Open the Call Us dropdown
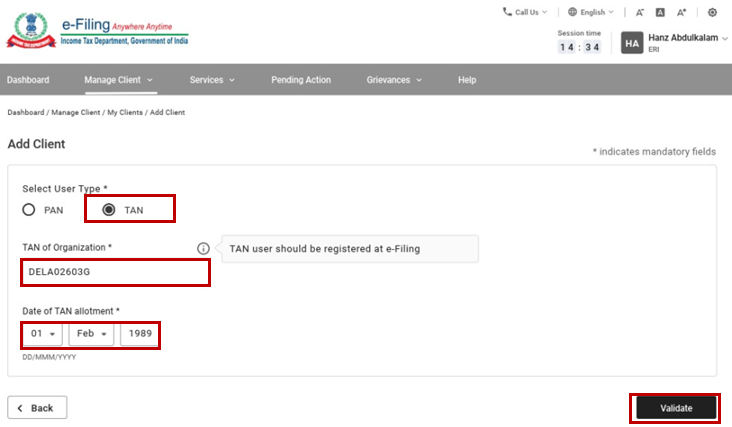Viewport: 732px width, 427px height. click(526, 13)
